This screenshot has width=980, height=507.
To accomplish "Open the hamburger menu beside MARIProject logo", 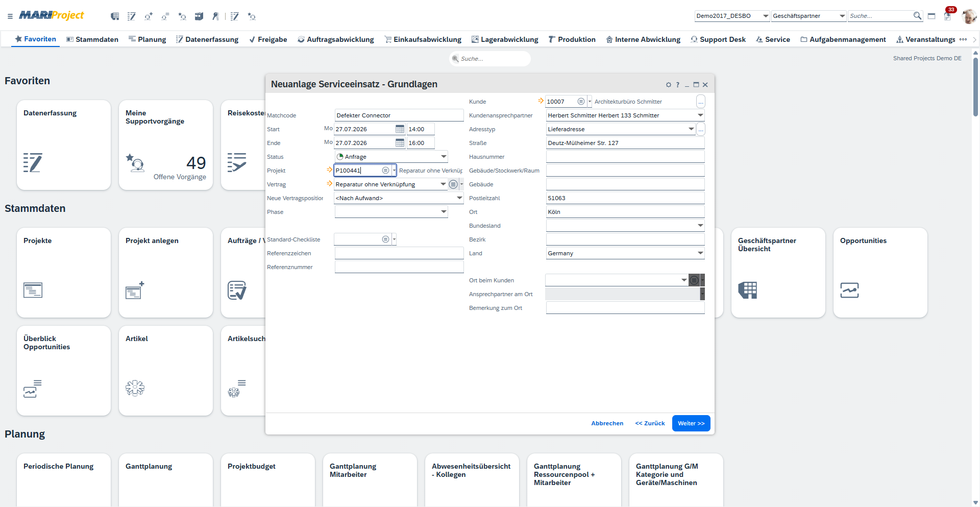I will [x=10, y=16].
